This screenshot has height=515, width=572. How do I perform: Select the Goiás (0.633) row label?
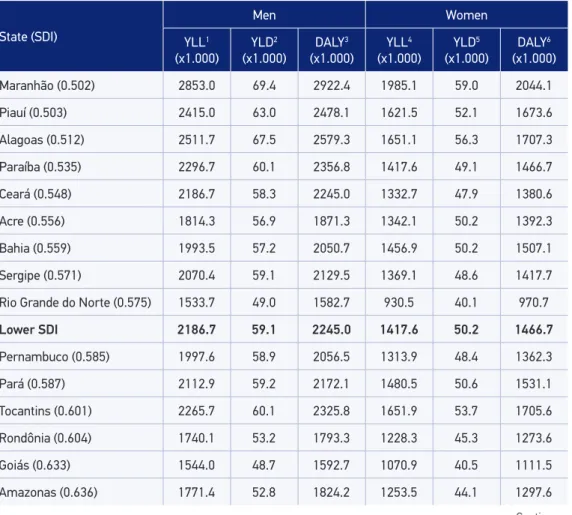pos(35,465)
